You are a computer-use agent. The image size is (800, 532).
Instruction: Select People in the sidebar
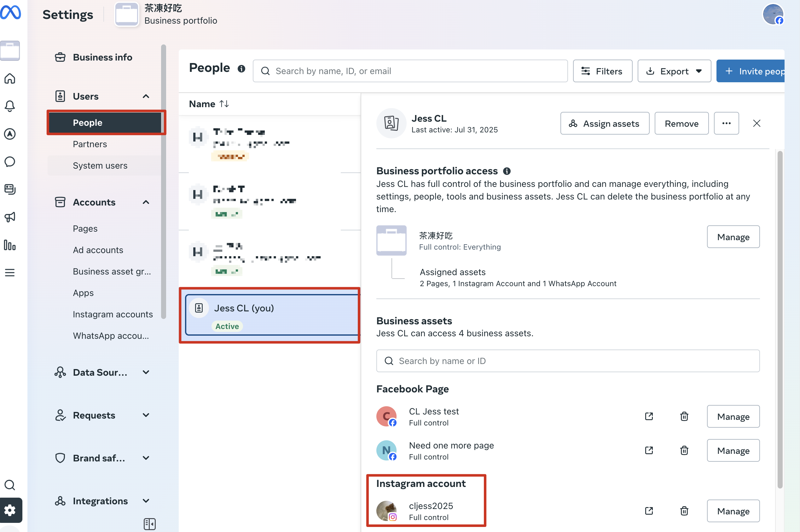pyautogui.click(x=105, y=123)
